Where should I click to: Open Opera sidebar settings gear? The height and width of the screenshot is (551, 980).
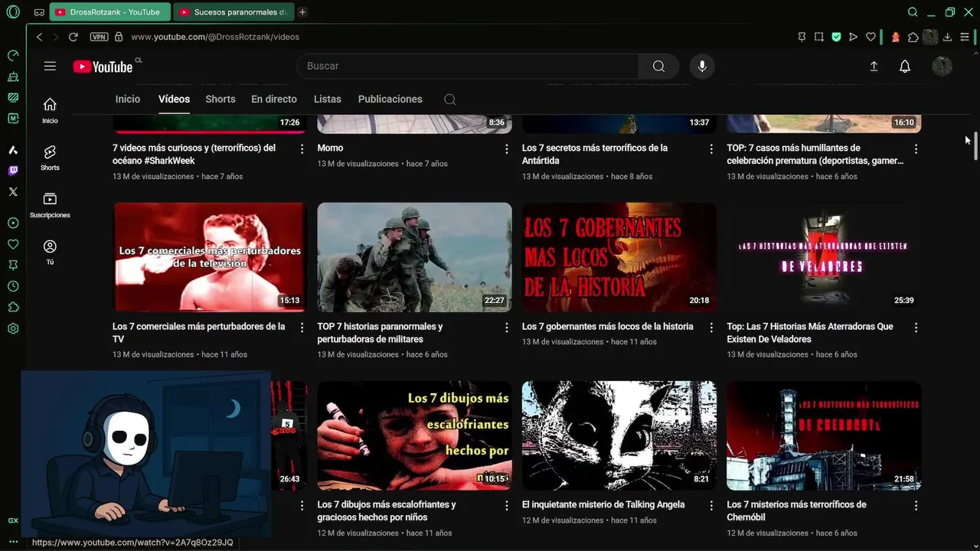(13, 328)
